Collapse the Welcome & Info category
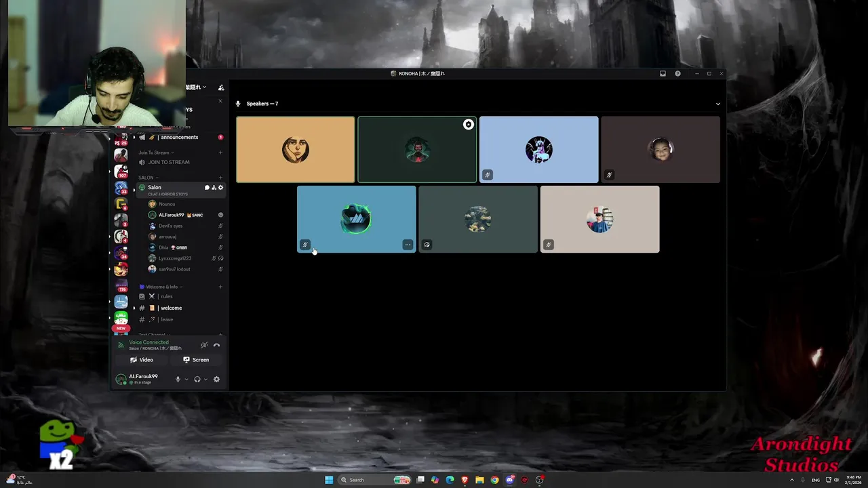Screen dimensions: 868x488 coord(161,287)
